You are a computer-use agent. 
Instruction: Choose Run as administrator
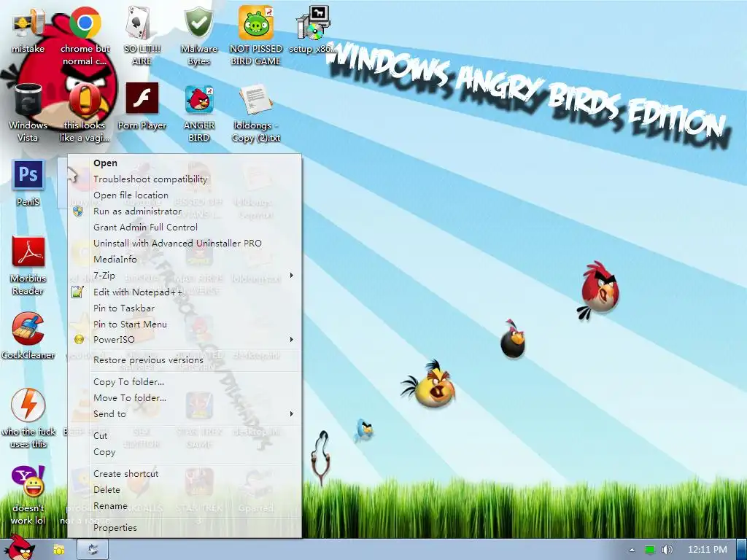tap(185, 211)
